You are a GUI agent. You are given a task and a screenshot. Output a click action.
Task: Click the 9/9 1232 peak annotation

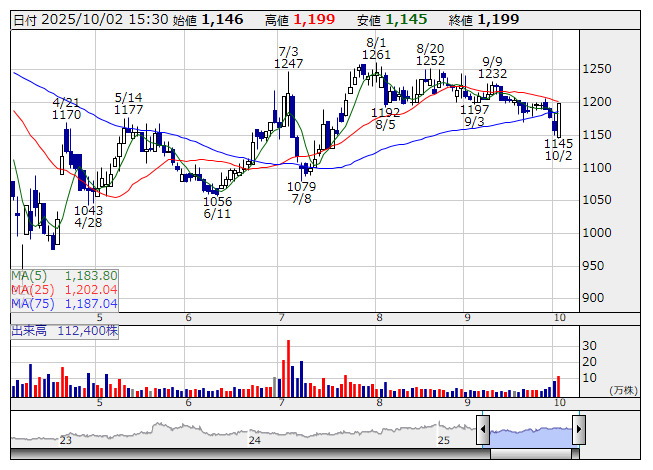pyautogui.click(x=492, y=67)
